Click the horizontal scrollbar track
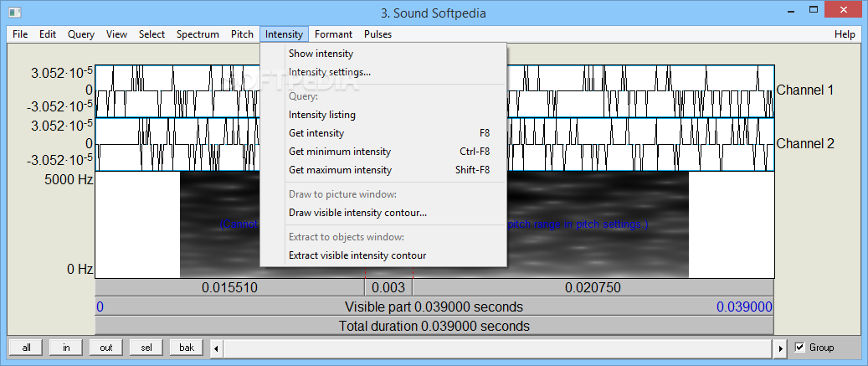The height and width of the screenshot is (366, 868). 498,348
